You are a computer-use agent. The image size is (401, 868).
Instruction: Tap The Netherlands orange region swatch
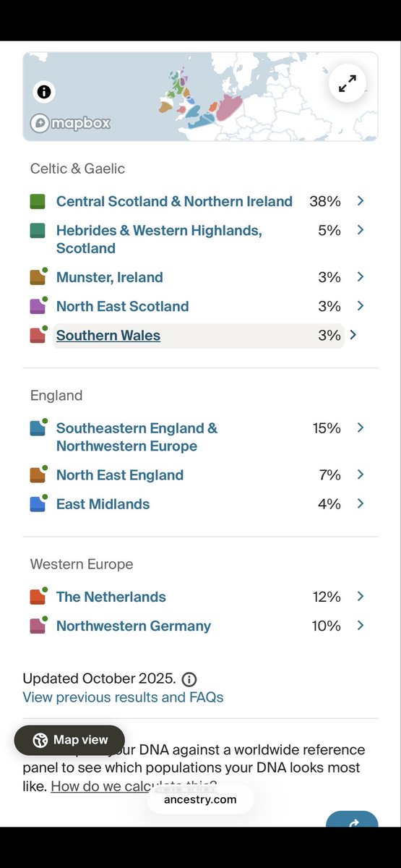[x=38, y=597]
